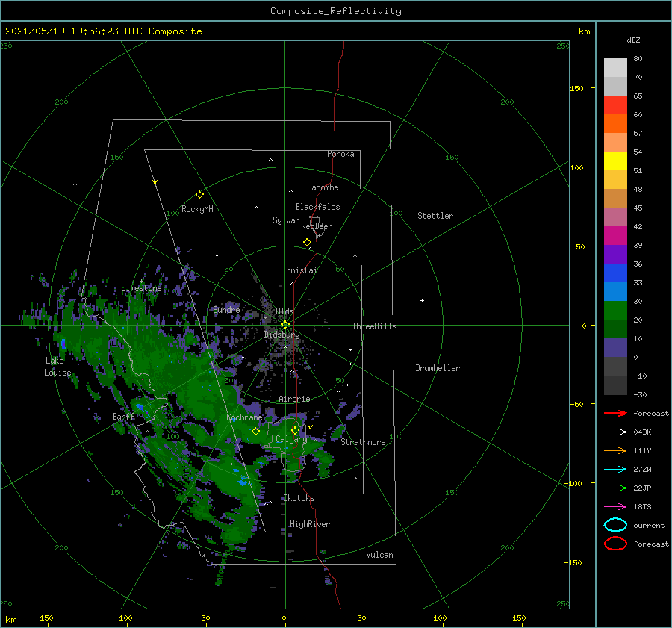Click the radar center diamond at Olds
The image size is (672, 628).
coord(285,325)
